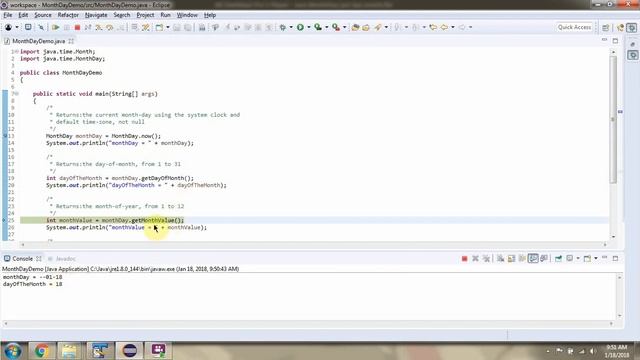Open the Debug configurations dropdown arrow
640x360 pixels.
(291, 27)
